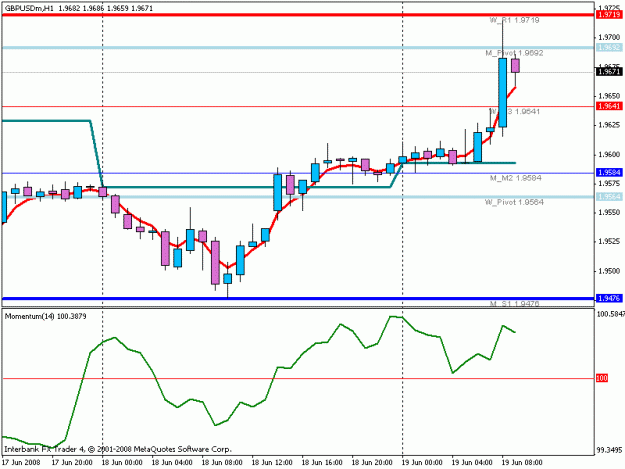Click the blue 1.9584 price tag
This screenshot has height=469, width=625.
point(609,173)
